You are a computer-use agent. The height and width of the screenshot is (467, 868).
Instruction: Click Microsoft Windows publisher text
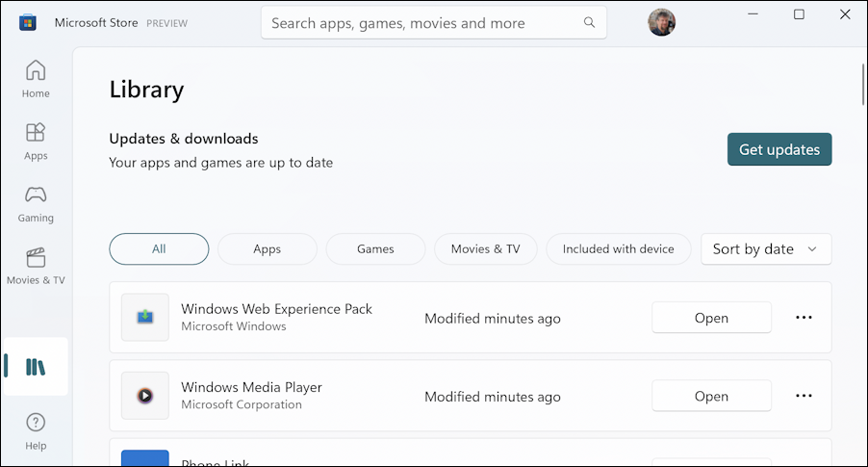(234, 326)
